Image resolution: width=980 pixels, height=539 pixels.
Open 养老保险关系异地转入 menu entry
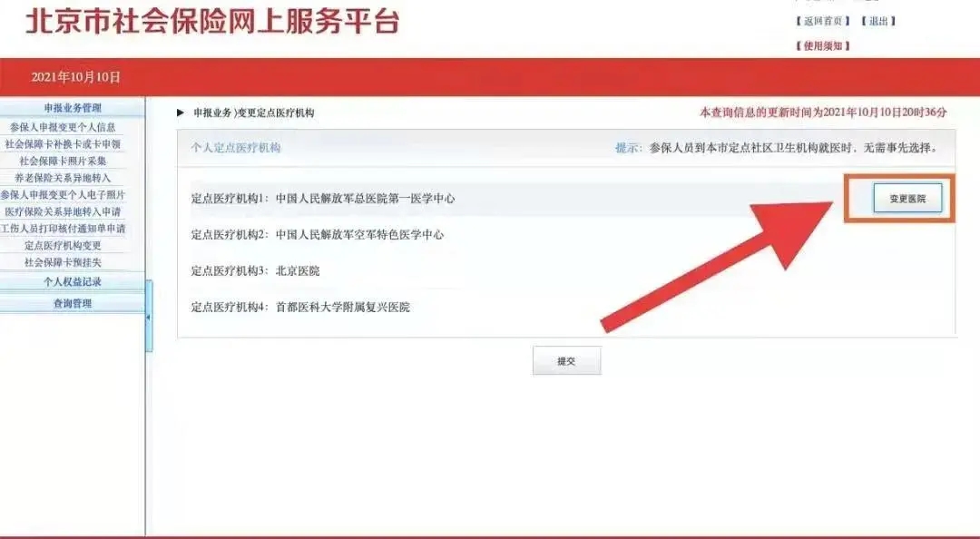pos(63,178)
